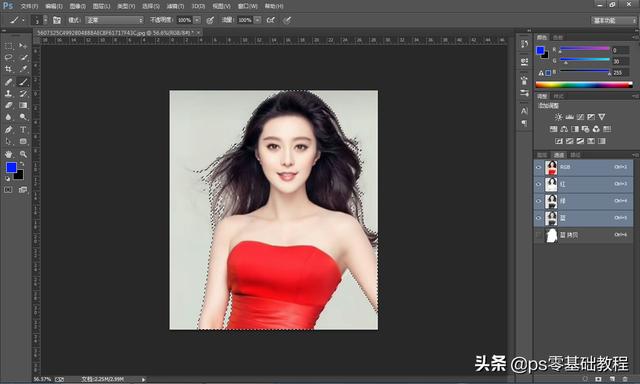Image resolution: width=640 pixels, height=384 pixels.
Task: Open the Edit (编辑) menu
Action: pos(54,6)
